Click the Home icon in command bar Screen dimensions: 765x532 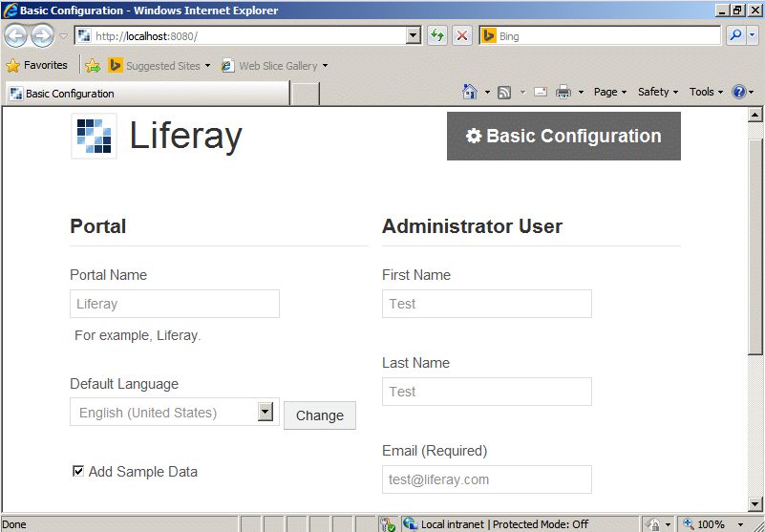point(469,92)
